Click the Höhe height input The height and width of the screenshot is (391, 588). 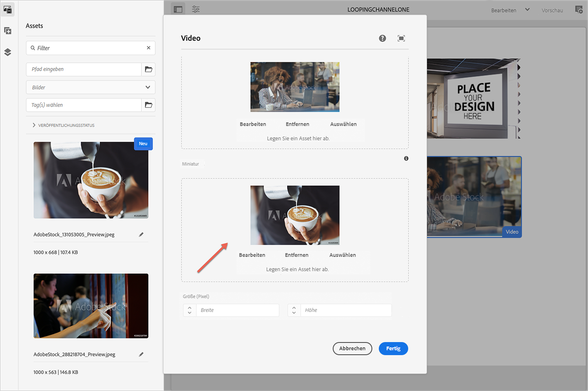[346, 310]
